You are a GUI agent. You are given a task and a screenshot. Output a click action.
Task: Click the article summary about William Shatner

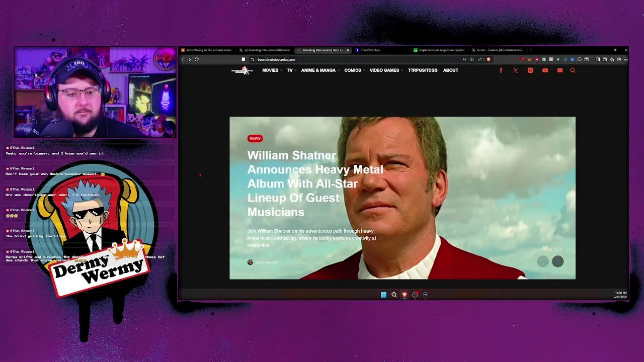pyautogui.click(x=311, y=238)
